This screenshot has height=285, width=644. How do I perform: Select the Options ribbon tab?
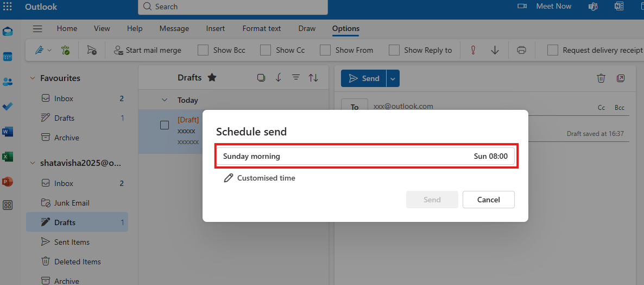click(346, 28)
